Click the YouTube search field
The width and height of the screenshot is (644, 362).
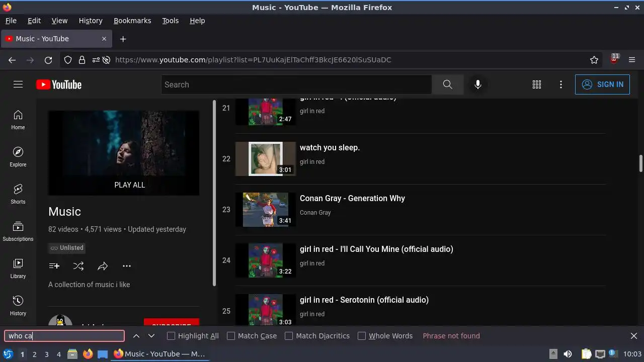[x=296, y=84]
